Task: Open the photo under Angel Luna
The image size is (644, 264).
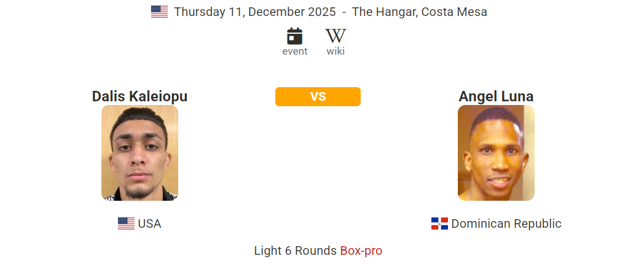Action: pyautogui.click(x=496, y=153)
